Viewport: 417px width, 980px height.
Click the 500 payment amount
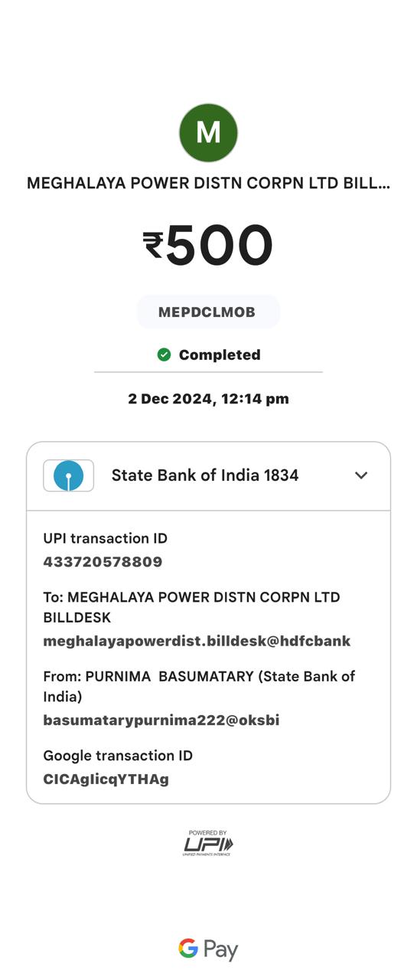click(220, 246)
